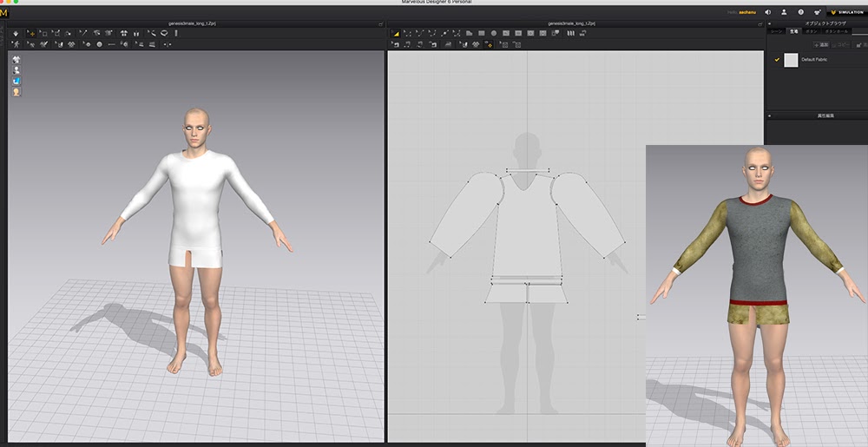Collapse the オブジェクトブラウザ panel

pos(771,23)
